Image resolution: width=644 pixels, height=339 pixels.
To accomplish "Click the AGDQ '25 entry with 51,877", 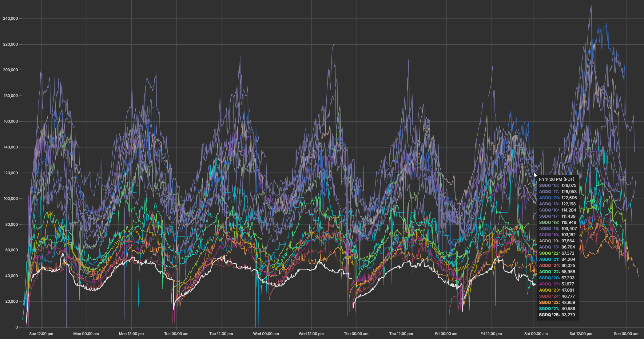I will point(557,284).
